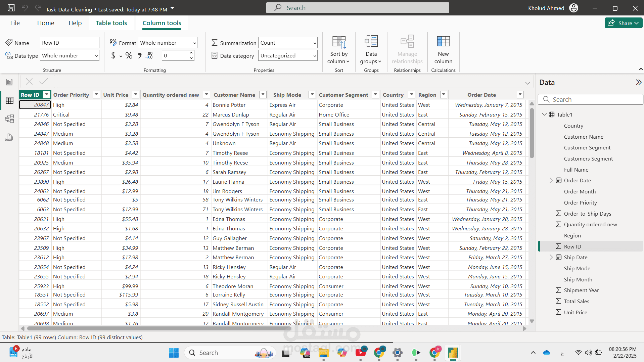Open the File menu
The width and height of the screenshot is (644, 362).
[15, 23]
